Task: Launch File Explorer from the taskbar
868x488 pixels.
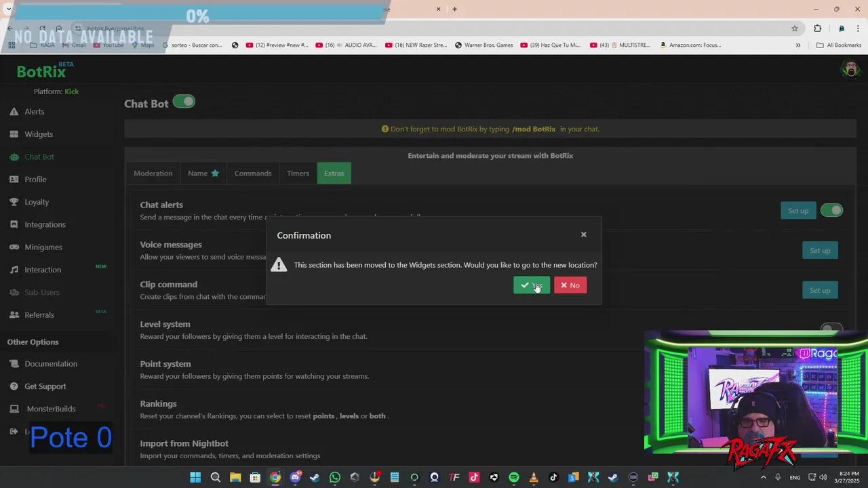Action: coord(235,477)
